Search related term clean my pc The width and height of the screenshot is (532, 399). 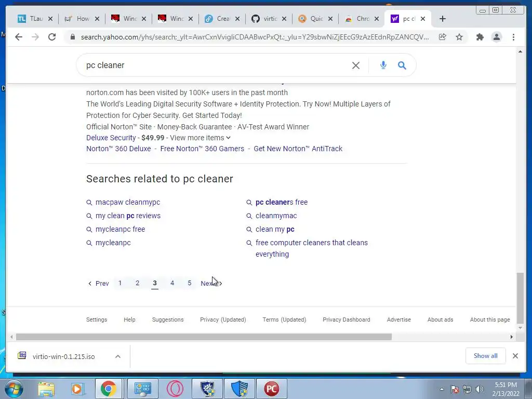(275, 229)
